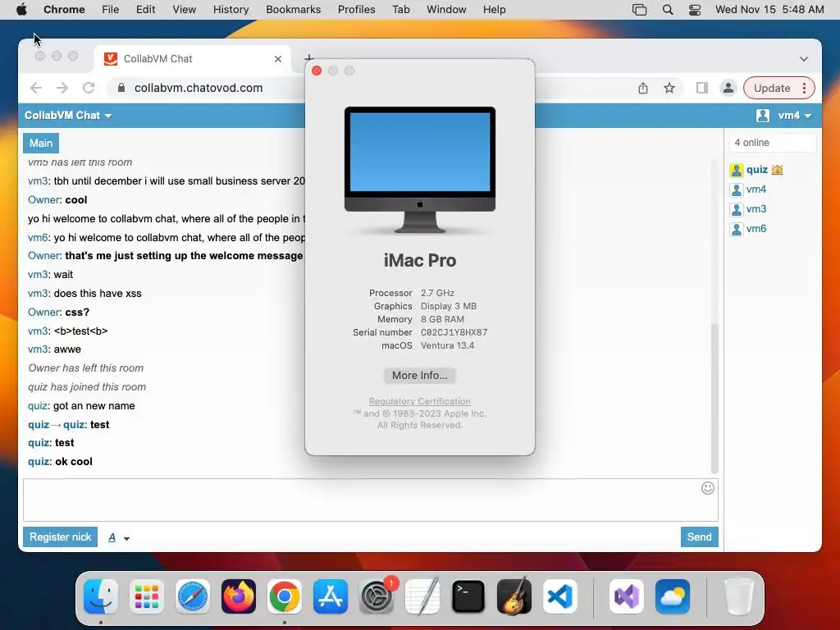This screenshot has width=840, height=630.
Task: Open the weather cloud app in Dock
Action: pos(673,596)
